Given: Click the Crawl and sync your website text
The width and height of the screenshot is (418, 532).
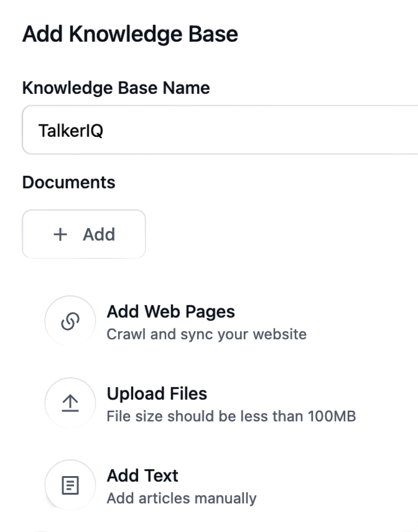Looking at the screenshot, I should point(207,334).
